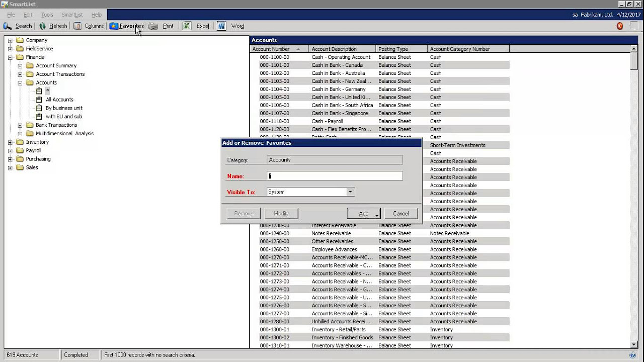Viewport: 644px width, 362px height.
Task: Click Add in the Favorites dialog
Action: [x=364, y=214]
